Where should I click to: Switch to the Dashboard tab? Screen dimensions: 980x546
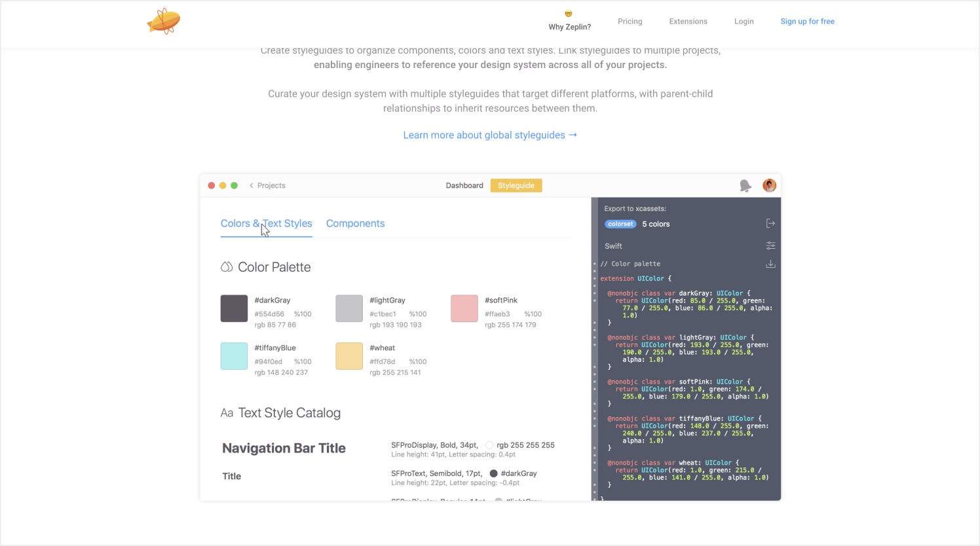[464, 186]
